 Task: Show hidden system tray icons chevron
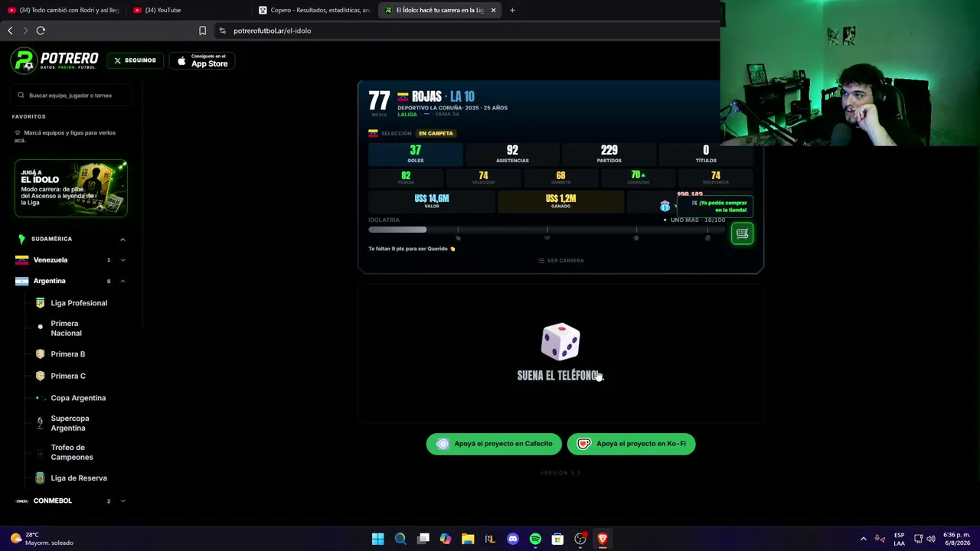click(x=863, y=539)
